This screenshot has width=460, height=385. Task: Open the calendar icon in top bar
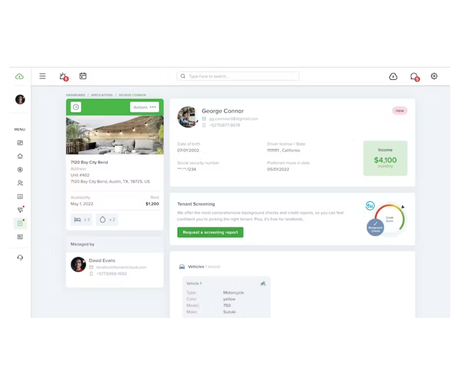coord(83,76)
